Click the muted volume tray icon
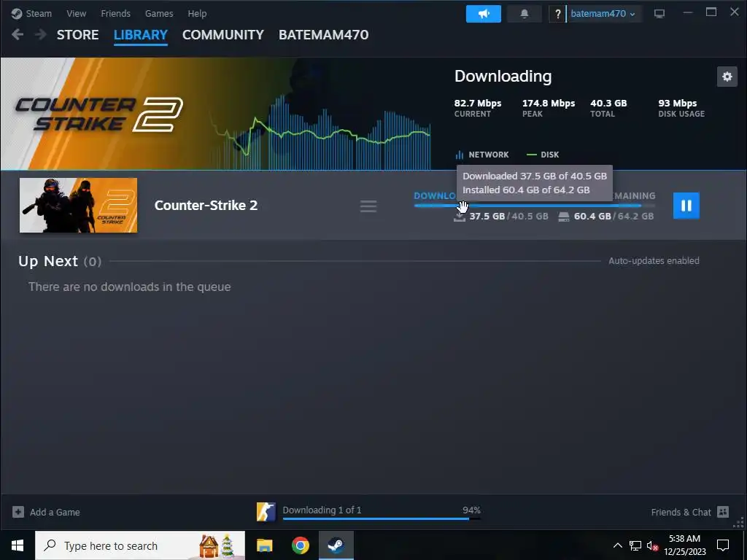Viewport: 747px width, 560px height. [652, 545]
